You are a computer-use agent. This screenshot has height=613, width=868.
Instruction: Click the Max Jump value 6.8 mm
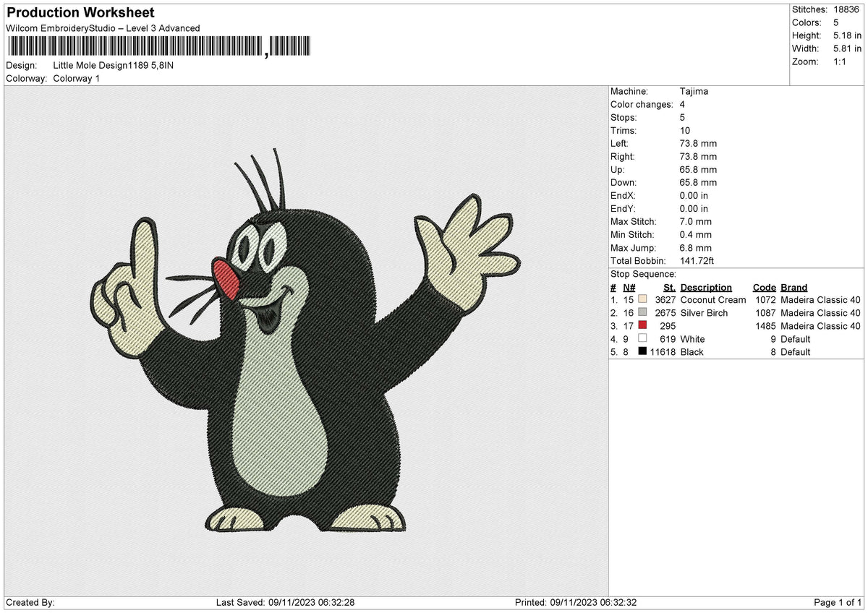tap(696, 247)
